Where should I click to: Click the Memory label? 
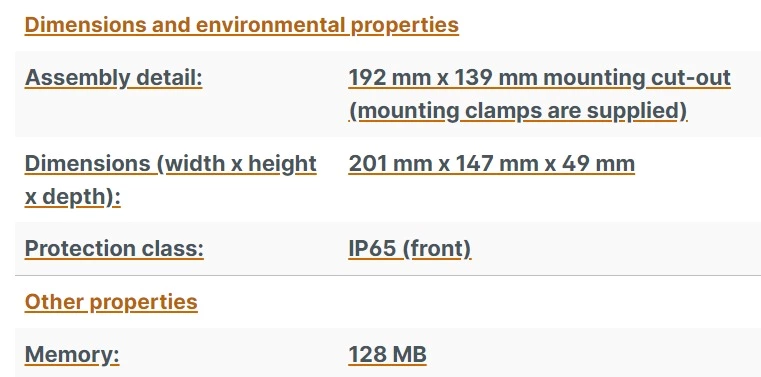click(x=72, y=355)
